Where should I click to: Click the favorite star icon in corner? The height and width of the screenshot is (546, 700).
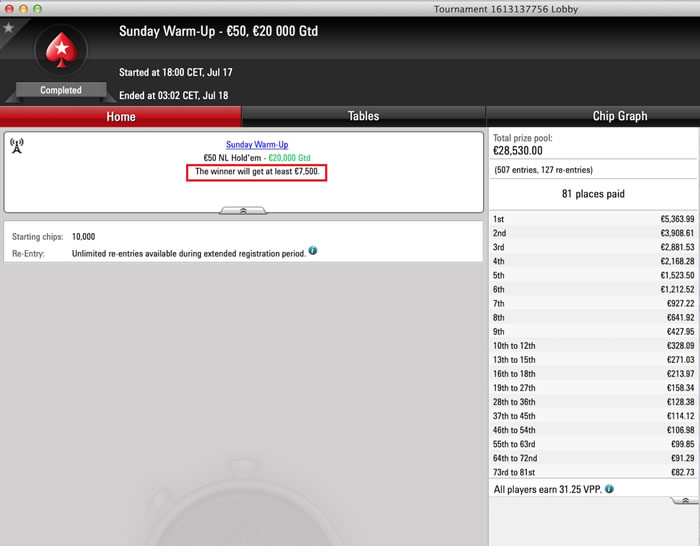tap(9, 27)
